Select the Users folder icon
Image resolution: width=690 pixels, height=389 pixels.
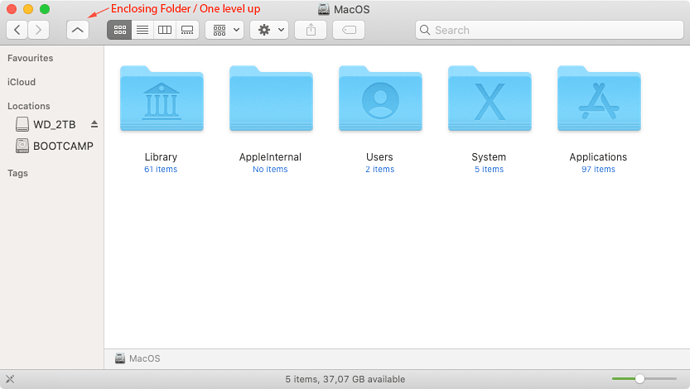click(x=380, y=98)
